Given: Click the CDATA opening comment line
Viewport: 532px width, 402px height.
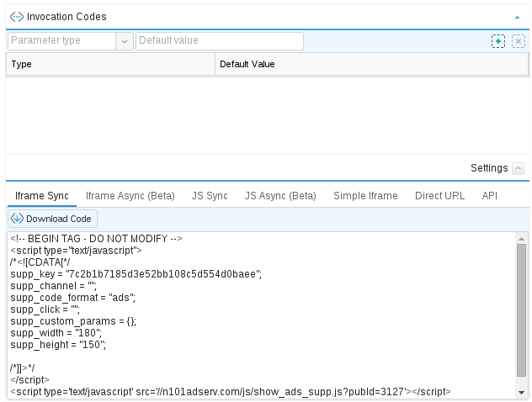Looking at the screenshot, I should tap(40, 262).
